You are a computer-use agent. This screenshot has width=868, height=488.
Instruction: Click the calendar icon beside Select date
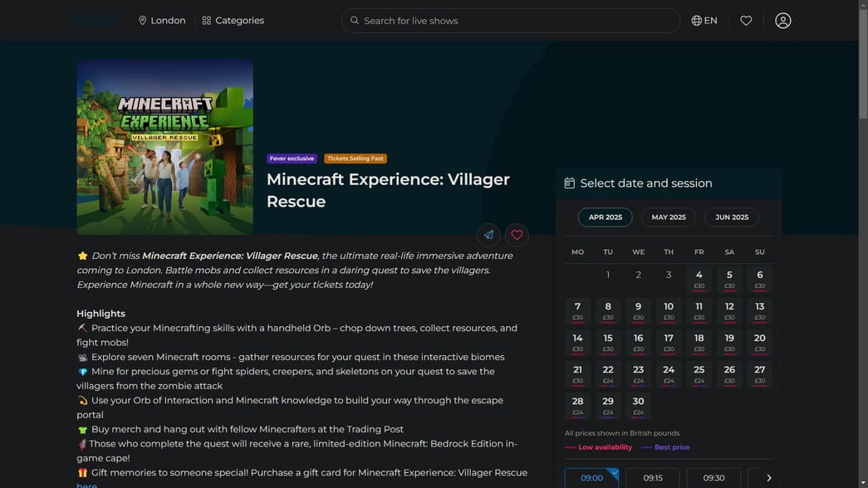click(569, 183)
